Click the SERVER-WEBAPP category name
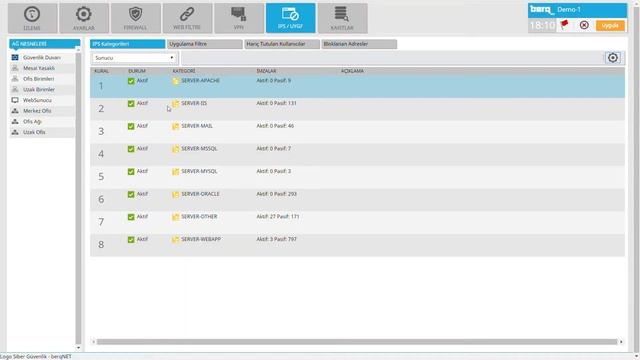Screen dimensions: 640x360 click(x=201, y=239)
